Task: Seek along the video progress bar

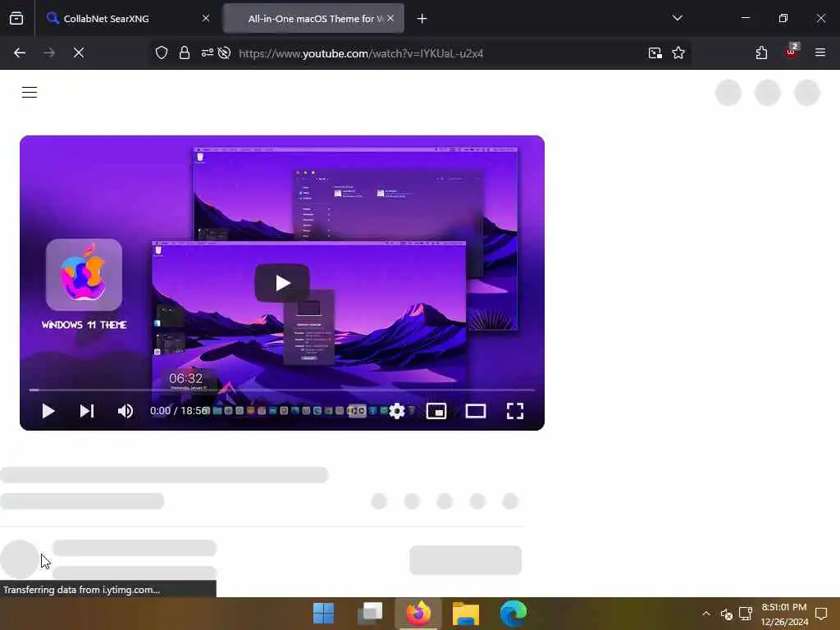Action: [x=282, y=390]
